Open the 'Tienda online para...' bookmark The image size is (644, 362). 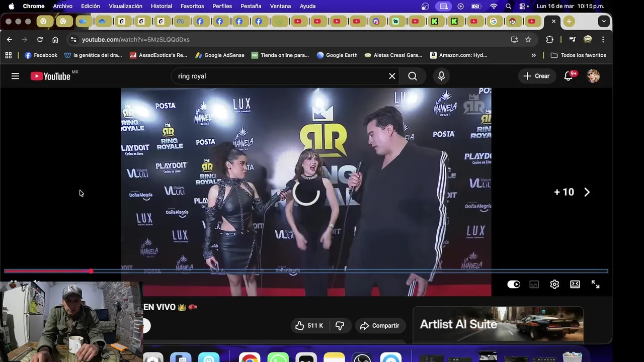pyautogui.click(x=280, y=55)
